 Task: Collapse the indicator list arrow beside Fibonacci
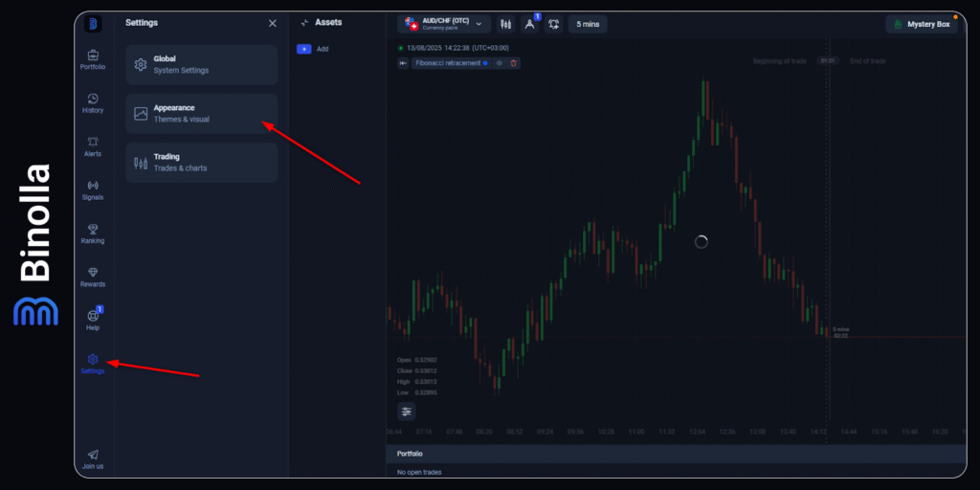403,63
